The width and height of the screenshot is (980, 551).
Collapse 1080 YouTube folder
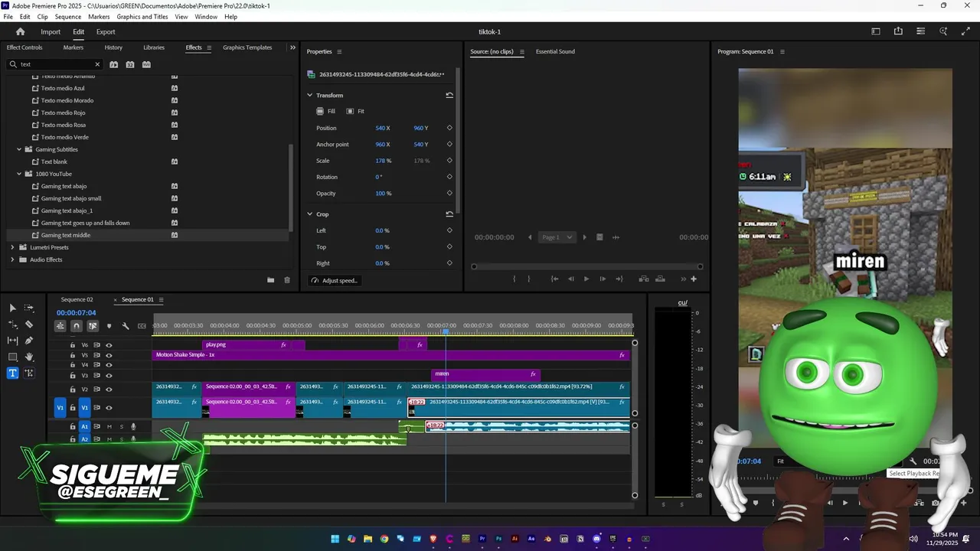(19, 174)
